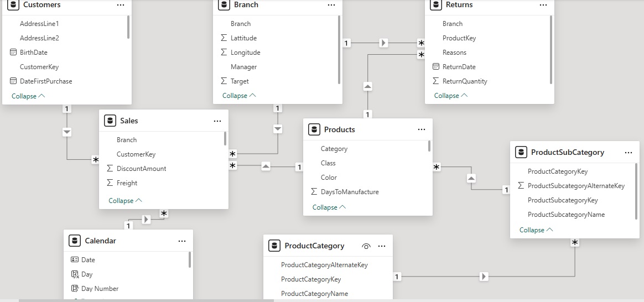This screenshot has width=644, height=302.
Task: Toggle ProductCategory table visibility eye icon
Action: 366,246
